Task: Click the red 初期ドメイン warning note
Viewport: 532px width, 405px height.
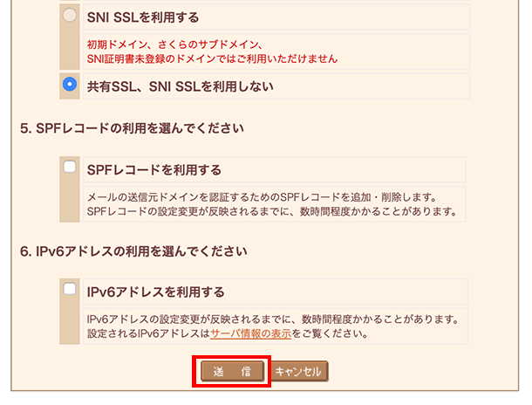Action: (x=212, y=51)
